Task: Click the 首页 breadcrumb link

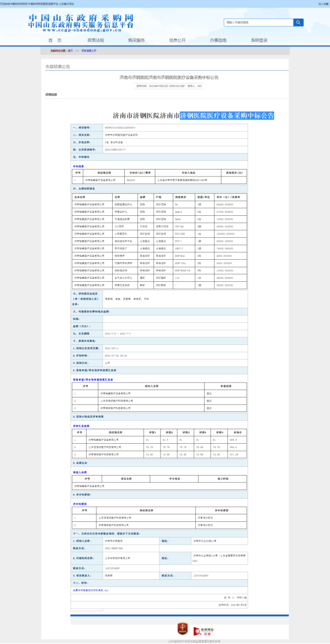Action: point(70,50)
